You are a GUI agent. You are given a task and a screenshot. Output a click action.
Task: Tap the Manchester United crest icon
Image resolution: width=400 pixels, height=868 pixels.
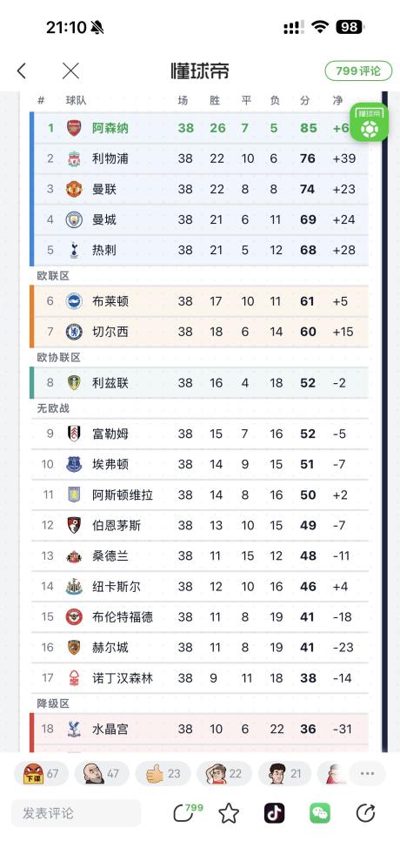point(74,189)
